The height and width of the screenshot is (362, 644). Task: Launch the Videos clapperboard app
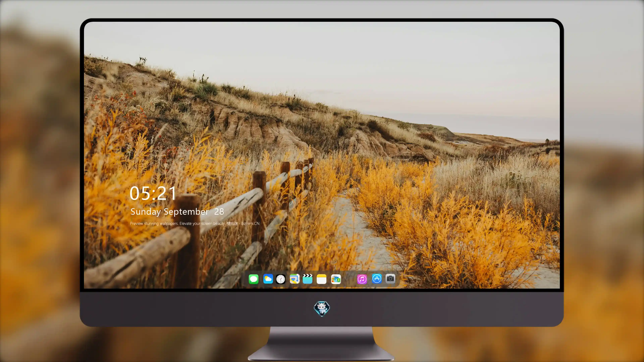[x=308, y=279]
